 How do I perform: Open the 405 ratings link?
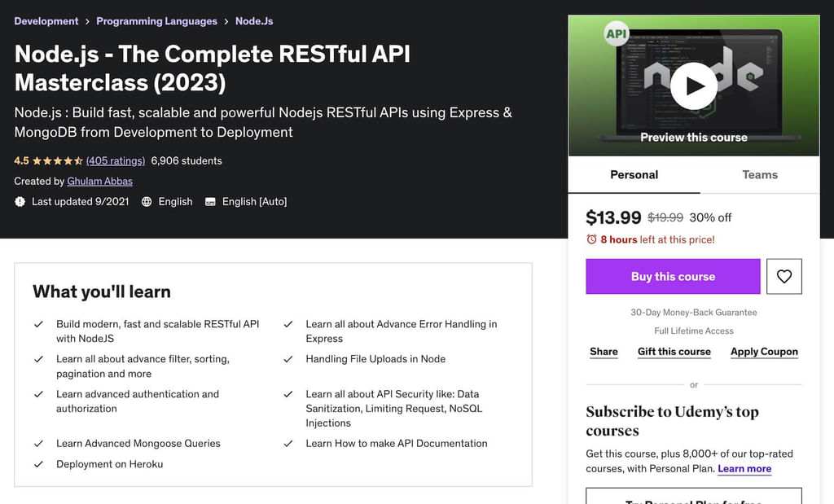pos(115,160)
